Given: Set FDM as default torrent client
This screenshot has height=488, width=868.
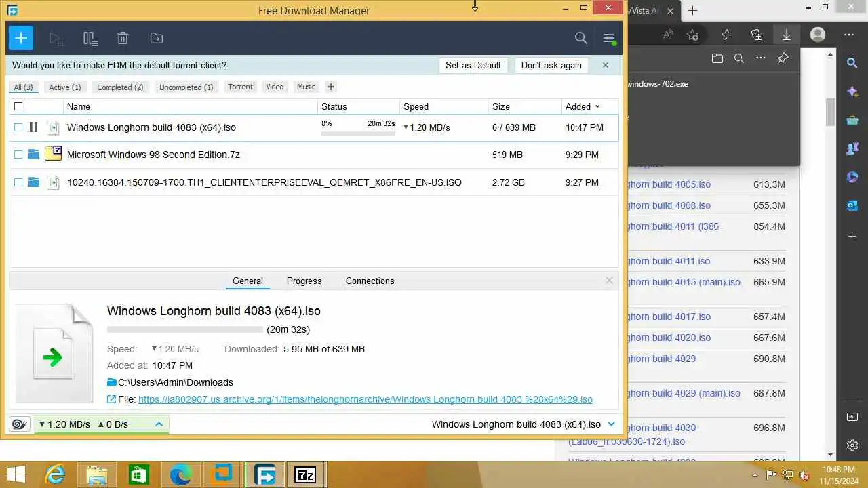Looking at the screenshot, I should (x=473, y=65).
